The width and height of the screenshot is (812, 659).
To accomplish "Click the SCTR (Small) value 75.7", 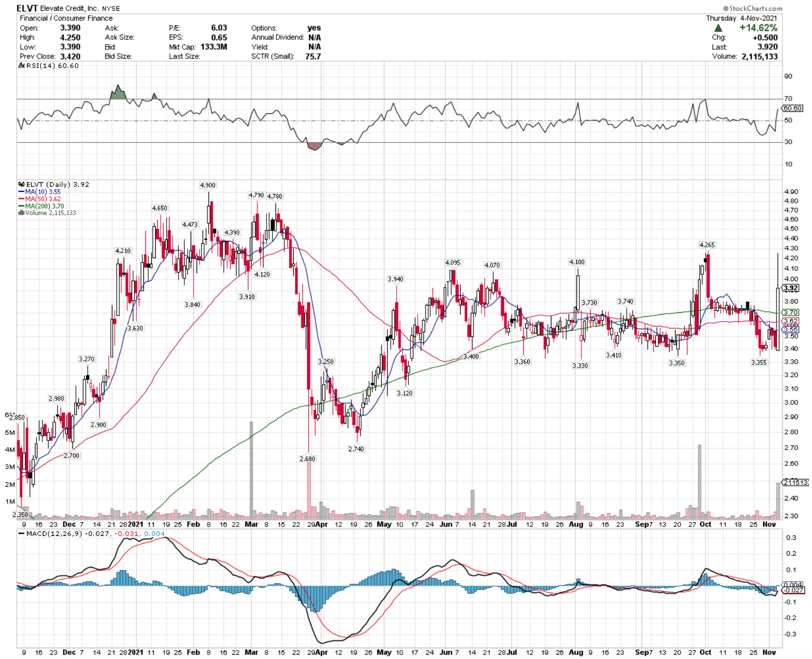I will click(313, 56).
